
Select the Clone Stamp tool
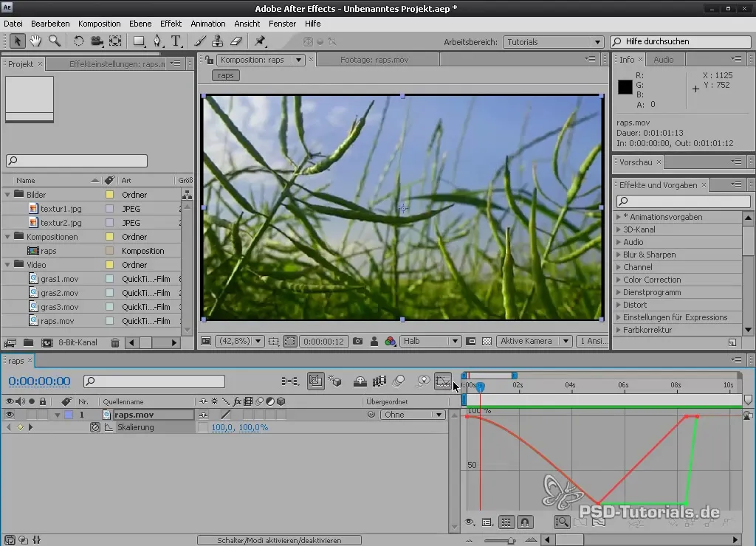tap(218, 41)
